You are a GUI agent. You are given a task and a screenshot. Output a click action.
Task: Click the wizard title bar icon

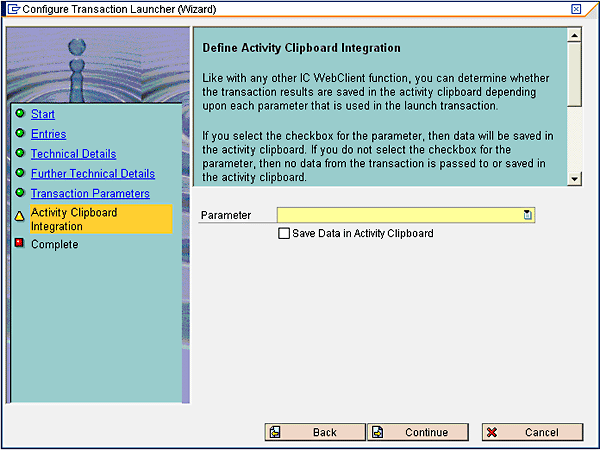14,9
